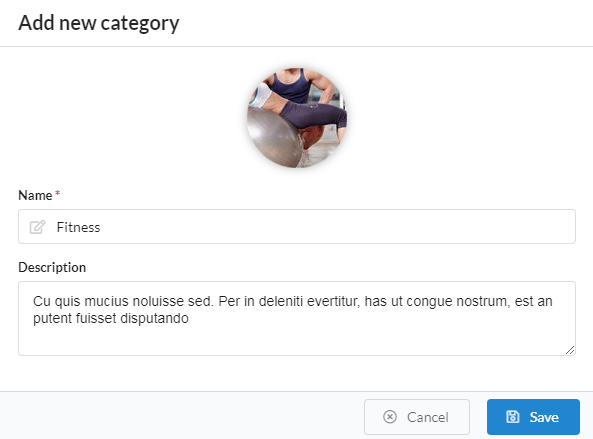Click the red required asterisk beside Name
This screenshot has width=593, height=439.
pos(57,193)
